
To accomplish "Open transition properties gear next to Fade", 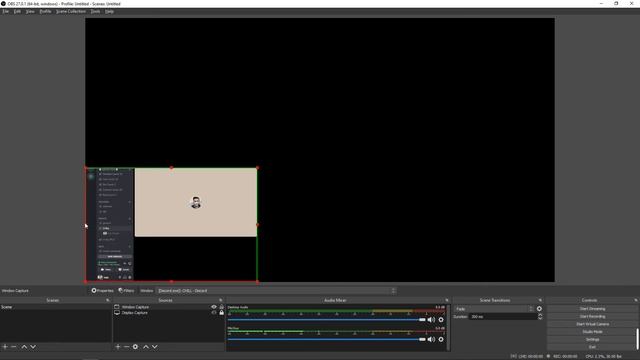I will click(539, 309).
